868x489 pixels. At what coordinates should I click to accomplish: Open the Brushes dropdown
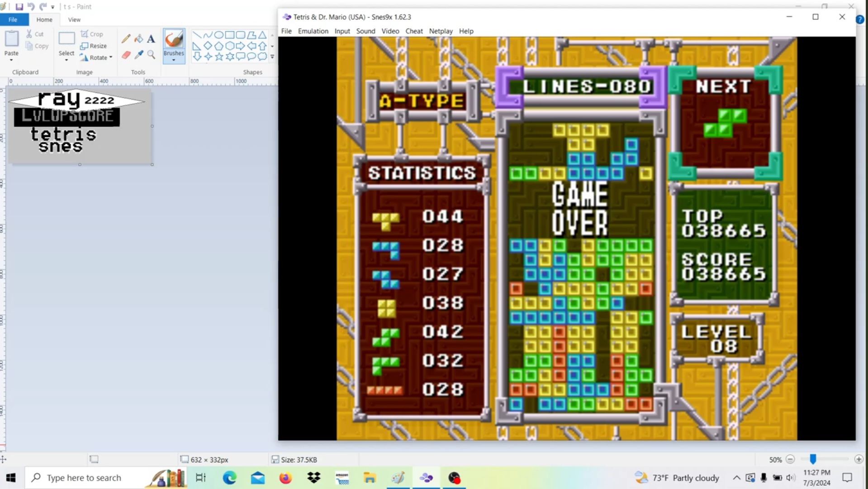[x=174, y=59]
